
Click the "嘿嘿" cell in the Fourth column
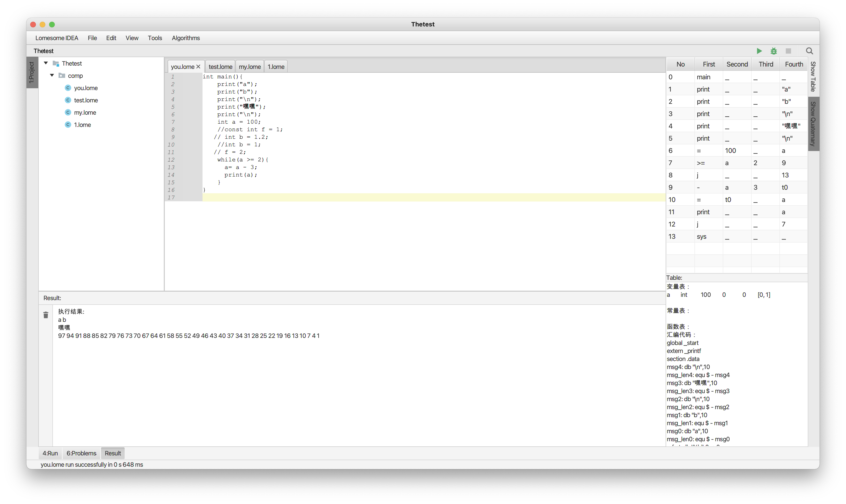(794, 126)
